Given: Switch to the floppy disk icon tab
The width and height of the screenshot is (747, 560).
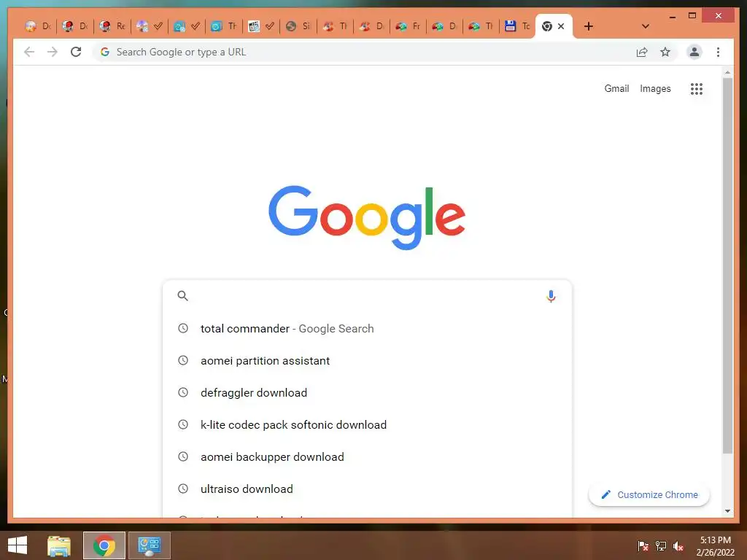Looking at the screenshot, I should click(517, 26).
